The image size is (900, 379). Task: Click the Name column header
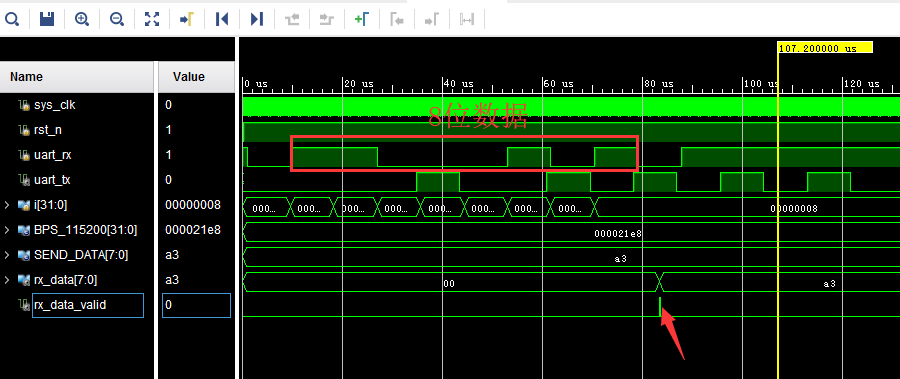[x=77, y=77]
